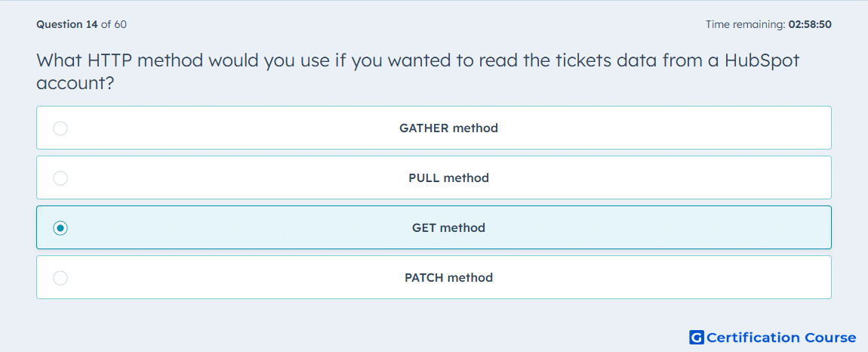Viewport: 868px width, 352px height.
Task: Choose the PATCH method radio button
Action: (x=60, y=278)
